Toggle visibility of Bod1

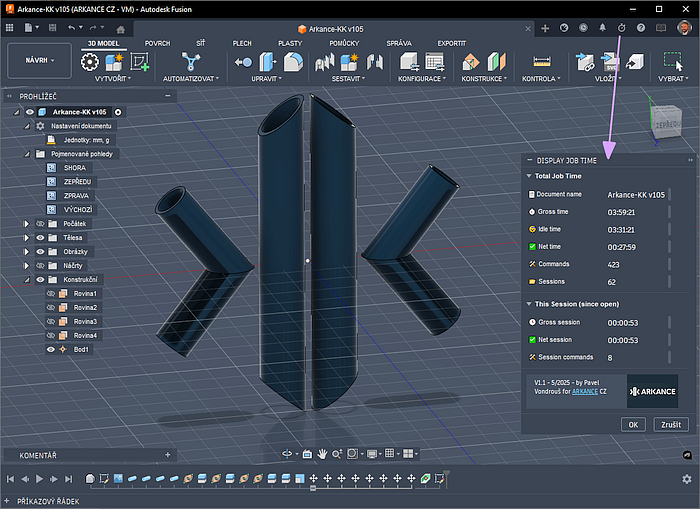[51, 349]
